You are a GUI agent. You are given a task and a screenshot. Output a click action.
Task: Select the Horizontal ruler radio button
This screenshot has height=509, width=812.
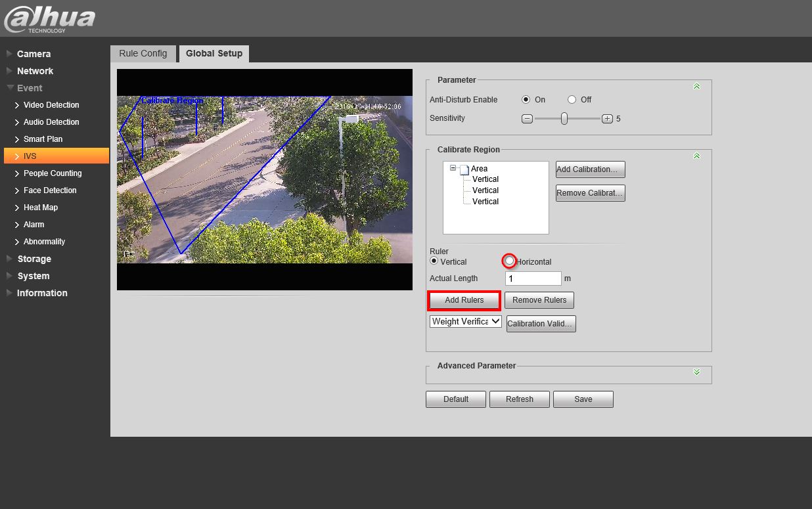509,261
